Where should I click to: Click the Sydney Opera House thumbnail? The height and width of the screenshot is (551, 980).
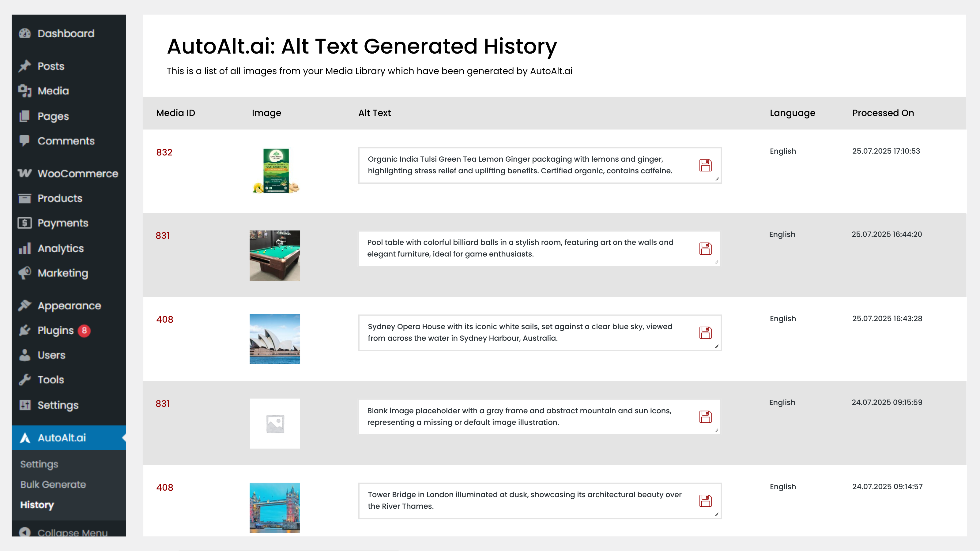(x=275, y=339)
